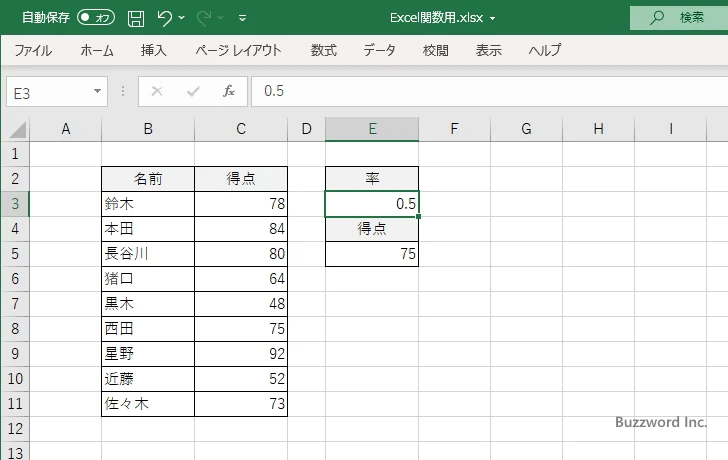This screenshot has width=728, height=460.
Task: Select row 12 header
Action: pos(15,428)
